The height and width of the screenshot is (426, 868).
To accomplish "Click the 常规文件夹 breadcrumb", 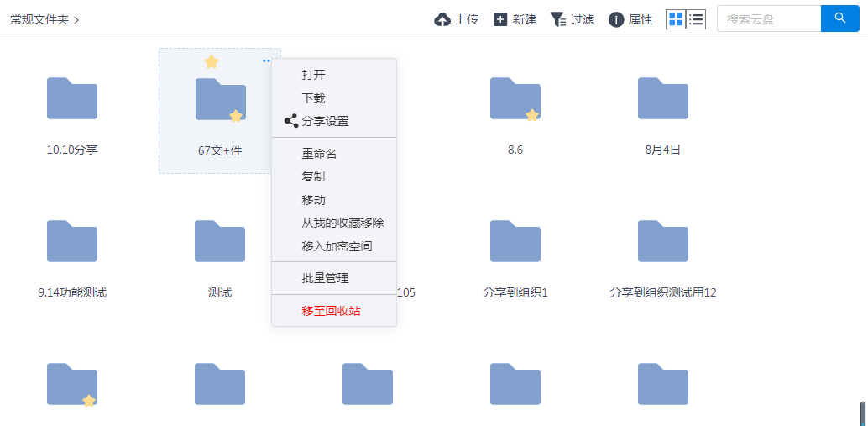I will [x=39, y=20].
